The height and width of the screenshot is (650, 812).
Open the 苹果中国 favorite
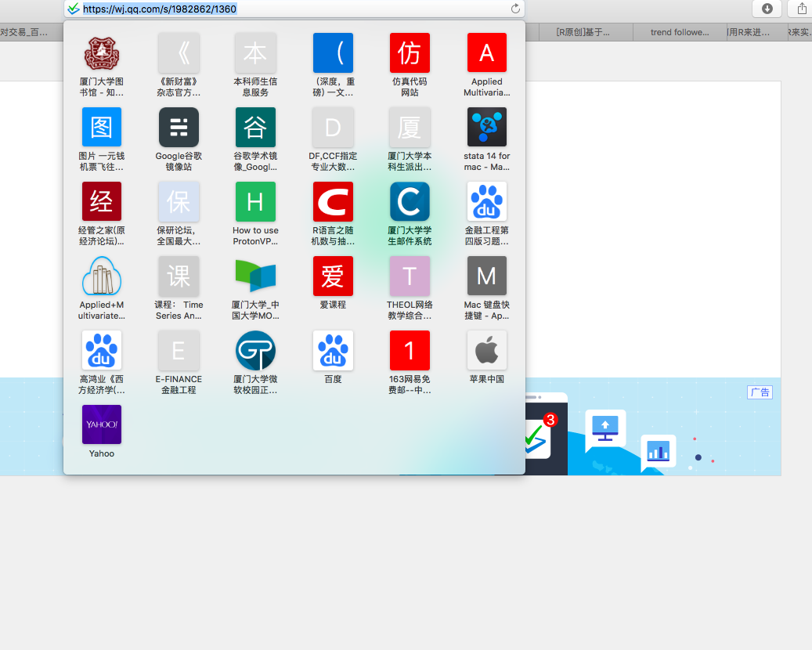[487, 357]
